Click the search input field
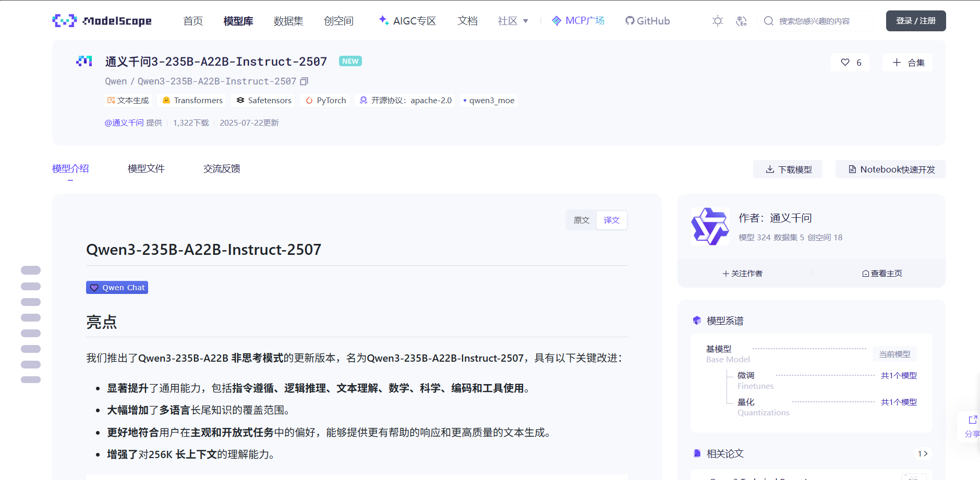The height and width of the screenshot is (480, 980). [819, 21]
